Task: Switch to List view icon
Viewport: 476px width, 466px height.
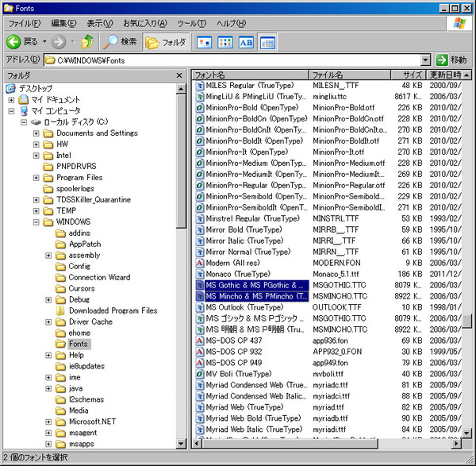Action: point(225,43)
